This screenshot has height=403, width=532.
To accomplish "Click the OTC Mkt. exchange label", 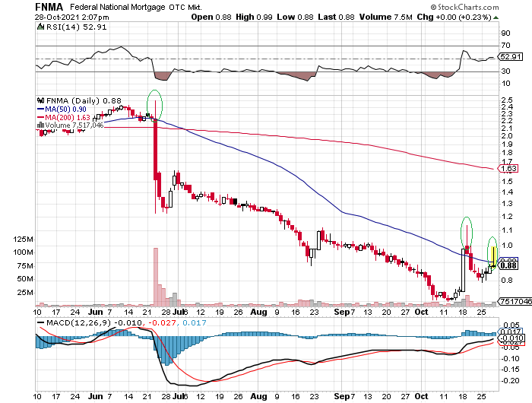I will click(x=185, y=7).
